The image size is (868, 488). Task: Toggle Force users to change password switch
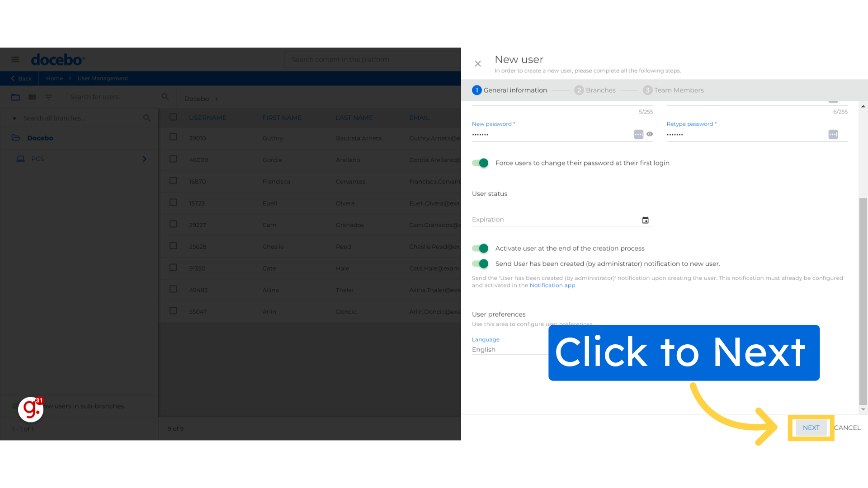click(481, 163)
